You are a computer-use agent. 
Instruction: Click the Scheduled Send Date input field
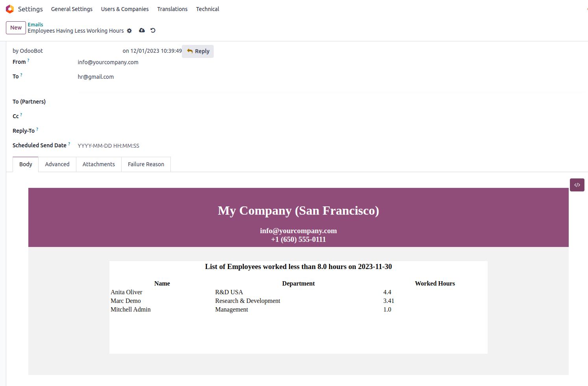(x=330, y=146)
